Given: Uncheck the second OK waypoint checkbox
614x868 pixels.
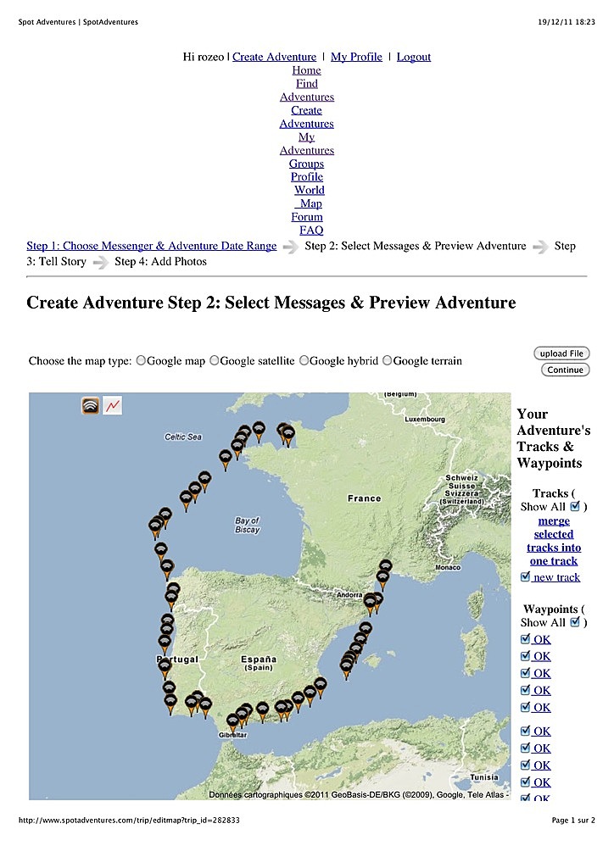Looking at the screenshot, I should click(x=526, y=655).
